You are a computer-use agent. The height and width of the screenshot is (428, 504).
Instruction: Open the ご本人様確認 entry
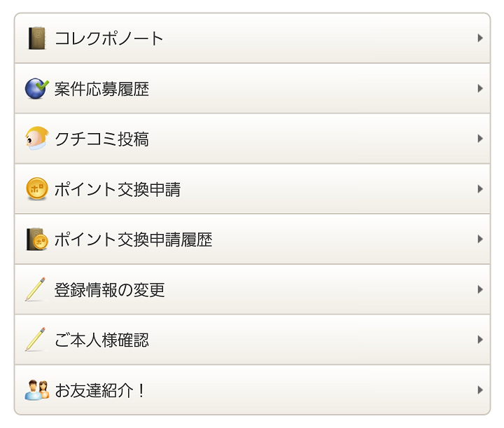[x=252, y=340]
